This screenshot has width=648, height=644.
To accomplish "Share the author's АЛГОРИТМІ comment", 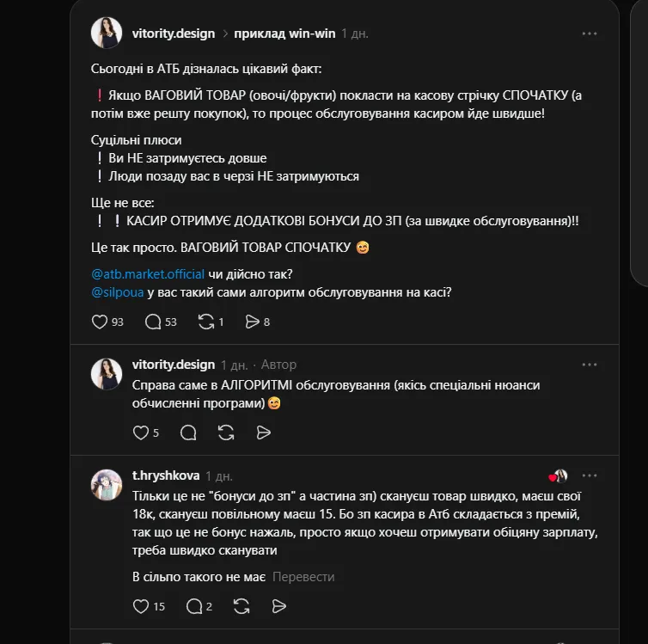I will [x=264, y=432].
